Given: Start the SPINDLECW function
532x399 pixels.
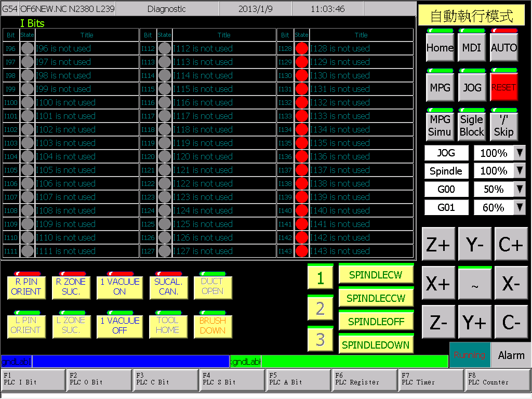Looking at the screenshot, I should pyautogui.click(x=376, y=274).
